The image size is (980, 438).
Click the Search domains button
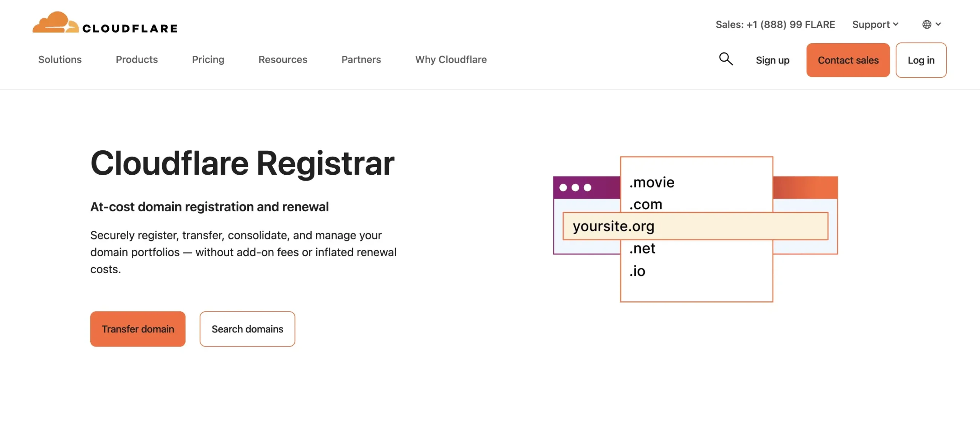point(247,329)
